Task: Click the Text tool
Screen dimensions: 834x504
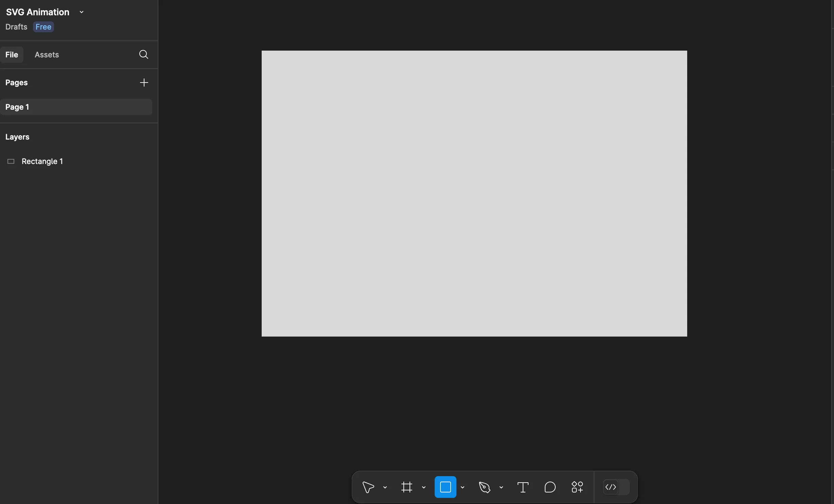Action: (x=522, y=487)
